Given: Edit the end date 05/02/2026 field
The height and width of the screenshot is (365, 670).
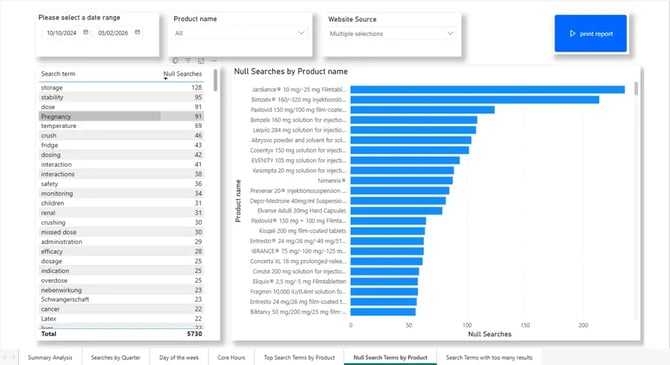Looking at the screenshot, I should point(113,32).
